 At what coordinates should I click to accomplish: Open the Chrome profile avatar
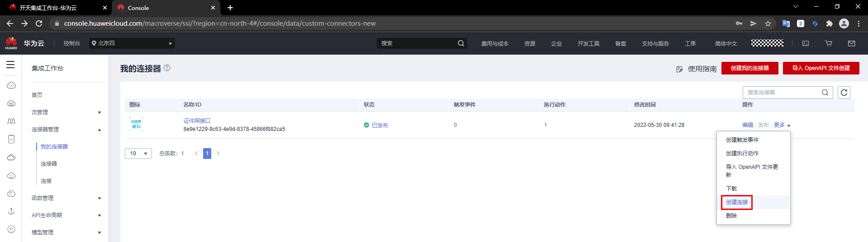point(844,23)
